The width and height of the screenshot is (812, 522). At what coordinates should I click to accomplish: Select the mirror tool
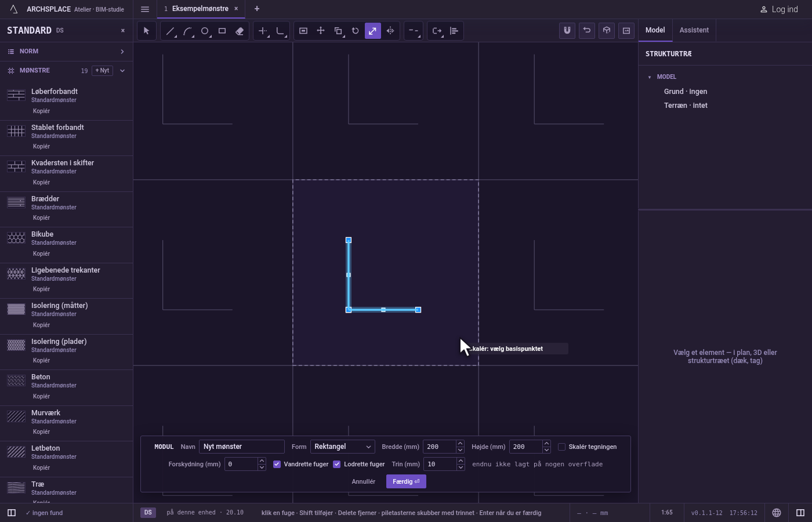click(390, 31)
